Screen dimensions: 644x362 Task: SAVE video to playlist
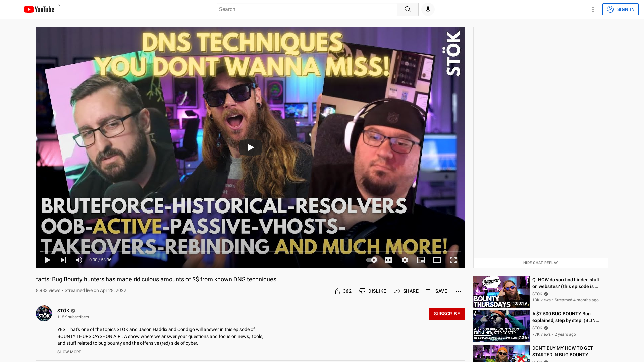coord(436,291)
